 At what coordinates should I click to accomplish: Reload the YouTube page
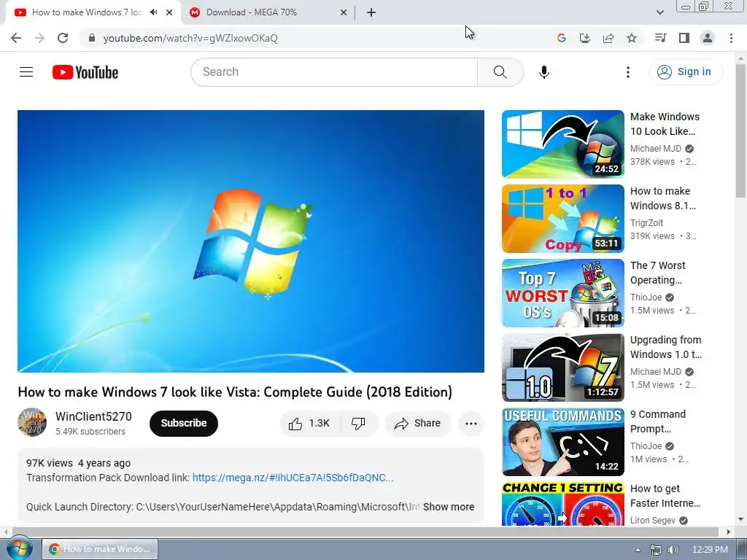[x=63, y=38]
